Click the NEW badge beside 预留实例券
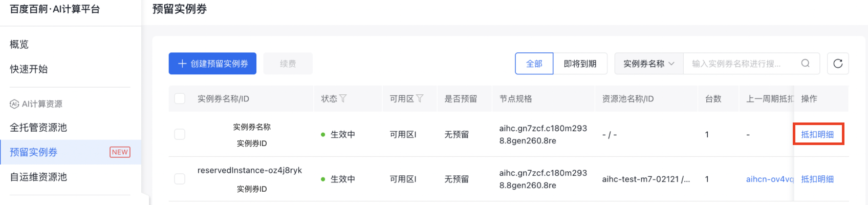The width and height of the screenshot is (868, 205). (x=120, y=152)
